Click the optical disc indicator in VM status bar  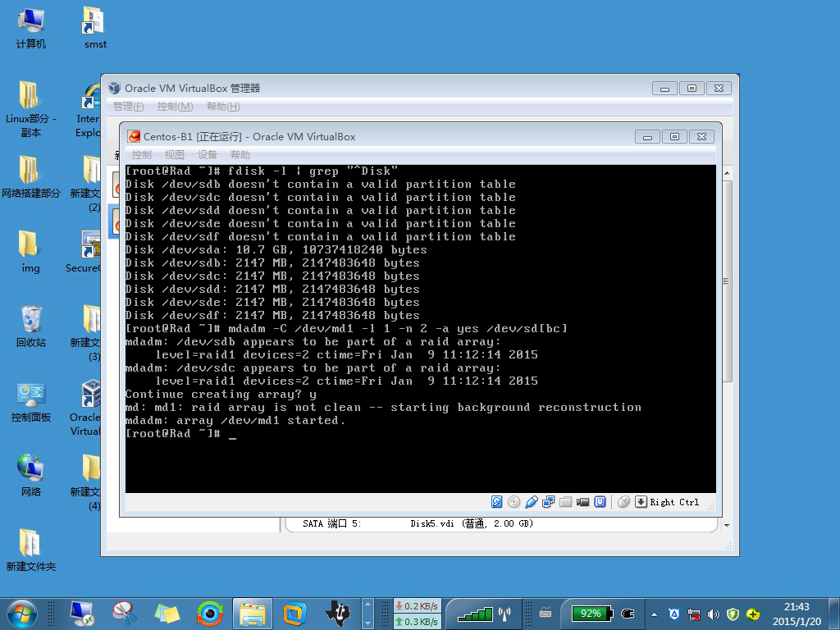(514, 502)
